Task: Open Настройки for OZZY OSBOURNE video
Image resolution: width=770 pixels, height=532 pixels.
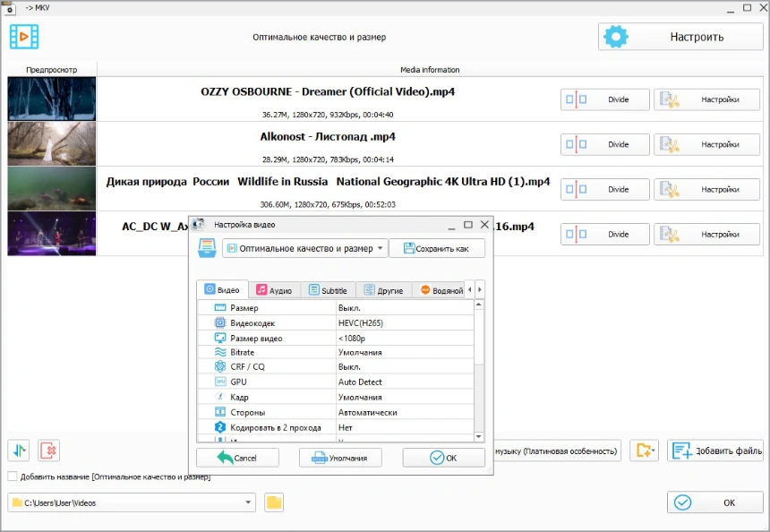Action: point(706,99)
